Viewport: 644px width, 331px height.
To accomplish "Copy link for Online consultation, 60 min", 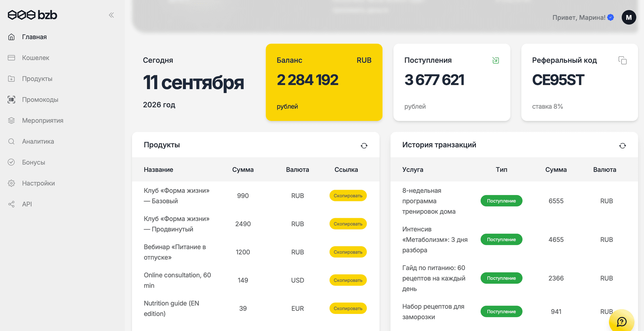I will point(348,280).
